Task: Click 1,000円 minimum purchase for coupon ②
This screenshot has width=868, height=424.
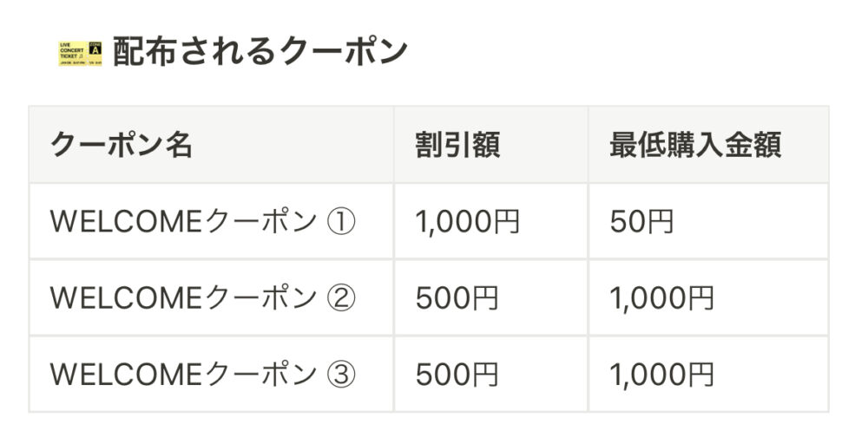Action: pyautogui.click(x=662, y=298)
